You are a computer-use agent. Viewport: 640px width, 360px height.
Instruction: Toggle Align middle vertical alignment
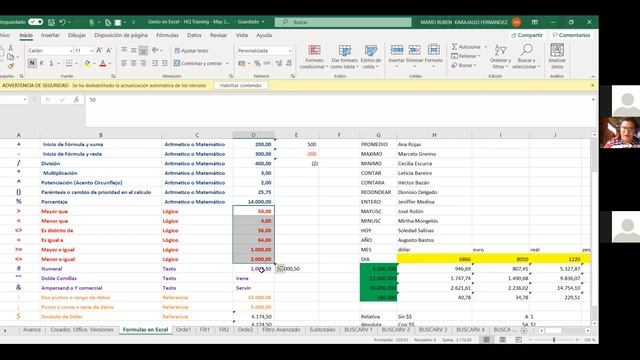(133, 50)
